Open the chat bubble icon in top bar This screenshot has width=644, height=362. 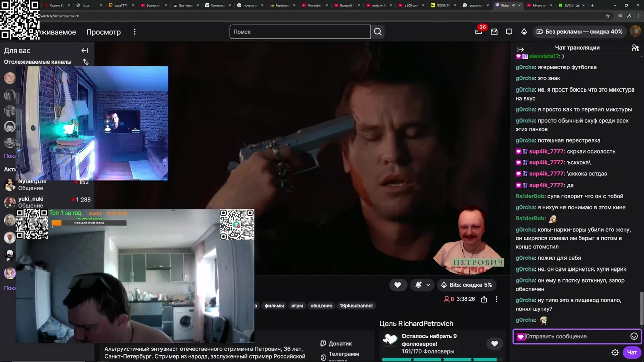pyautogui.click(x=509, y=32)
